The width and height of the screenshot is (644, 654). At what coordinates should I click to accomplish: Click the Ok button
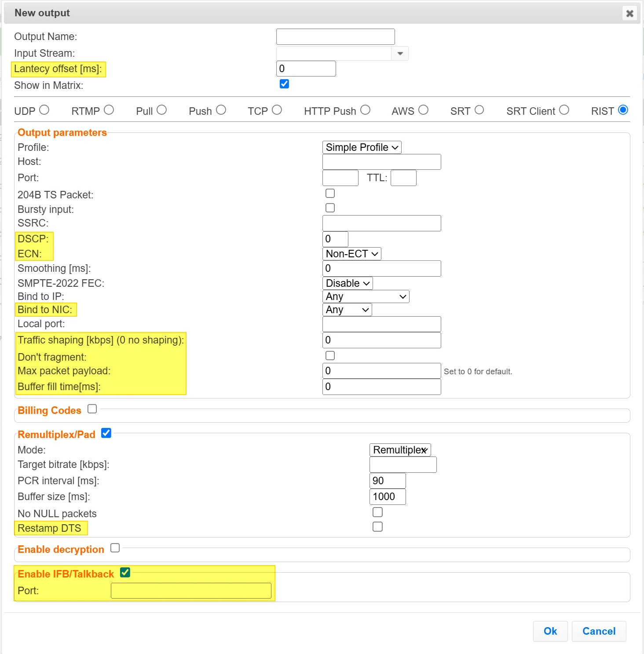pyautogui.click(x=550, y=631)
